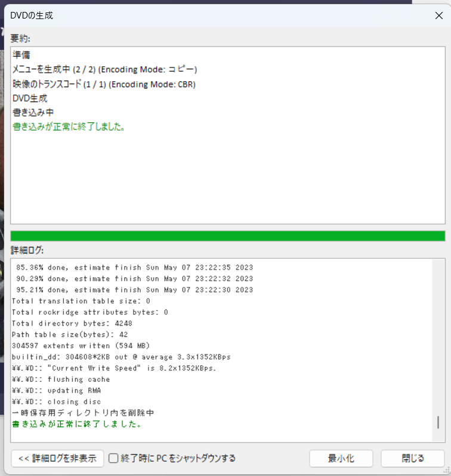Toggle 終了時に PC をシャットダウンする checkbox
This screenshot has height=476, width=451.
click(113, 458)
